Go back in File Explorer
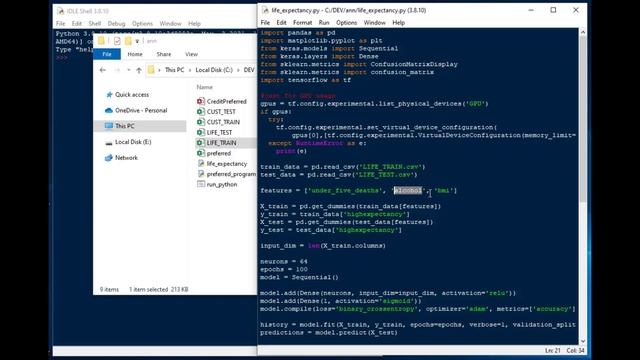 coord(103,70)
